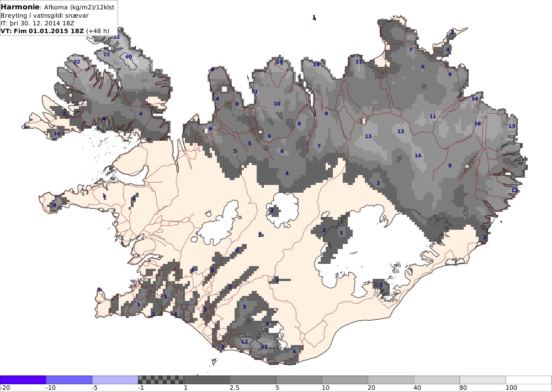The image size is (552, 392).
Task: Click the '-20' legend tick label
Action: pyautogui.click(x=5, y=388)
